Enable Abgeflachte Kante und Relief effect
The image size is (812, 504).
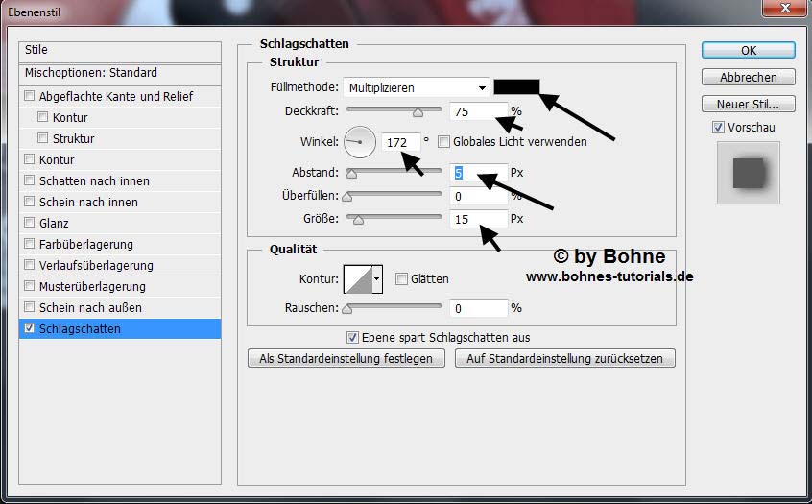pyautogui.click(x=30, y=96)
